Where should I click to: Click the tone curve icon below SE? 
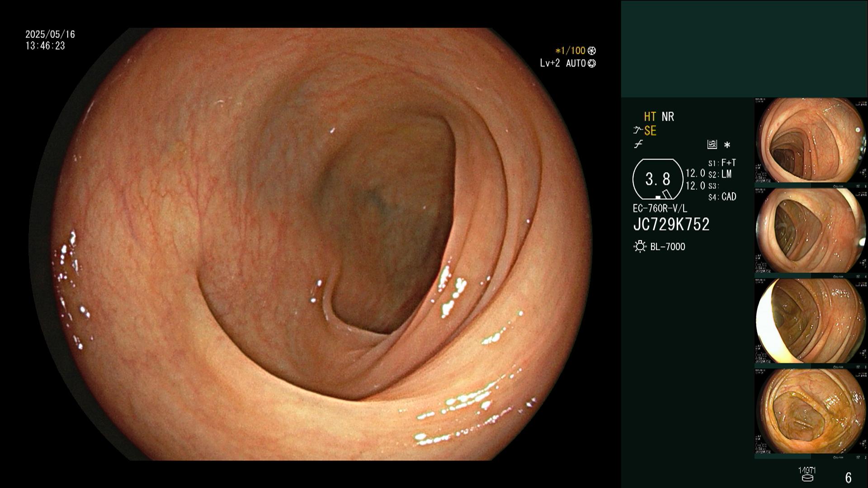(638, 145)
